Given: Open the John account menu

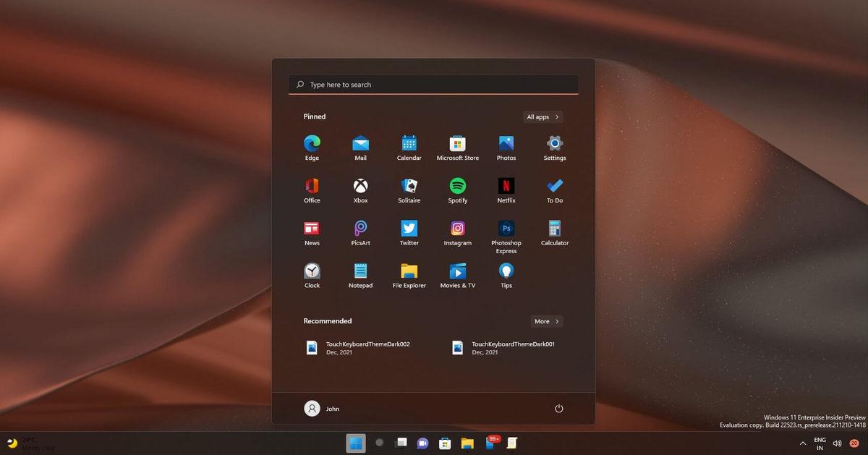Looking at the screenshot, I should (x=321, y=408).
